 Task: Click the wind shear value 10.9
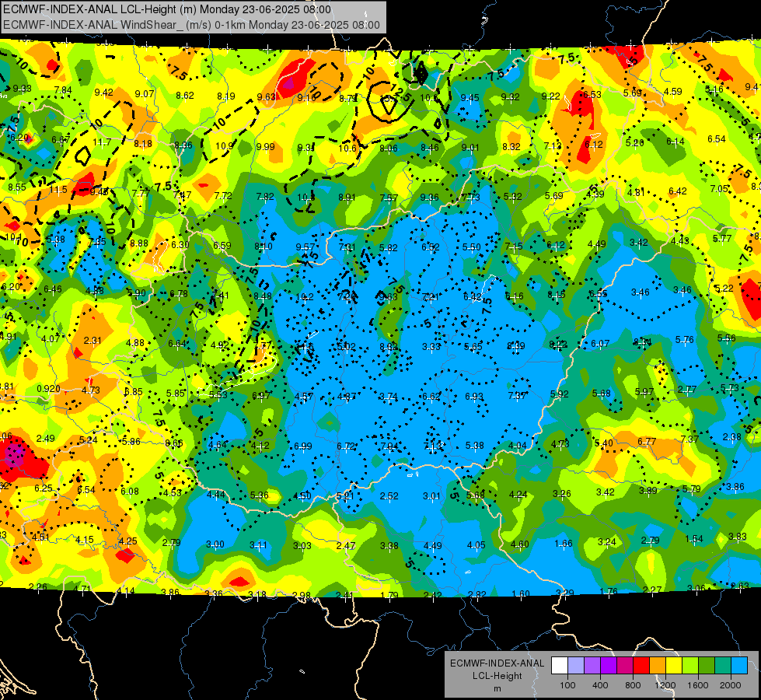click(225, 145)
